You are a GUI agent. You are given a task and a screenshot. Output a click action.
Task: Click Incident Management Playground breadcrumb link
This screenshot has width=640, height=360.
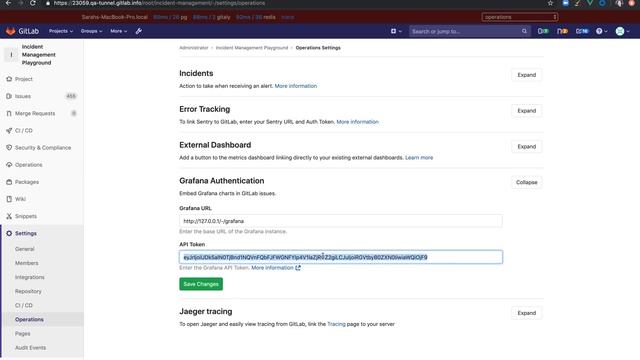coord(252,48)
